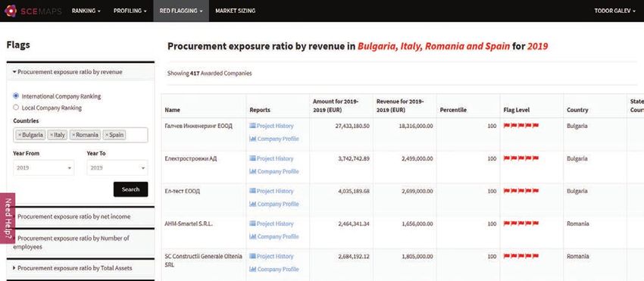Click revenue value 2,699,000.00
Viewport: 644px width, 281px height.
417,191
